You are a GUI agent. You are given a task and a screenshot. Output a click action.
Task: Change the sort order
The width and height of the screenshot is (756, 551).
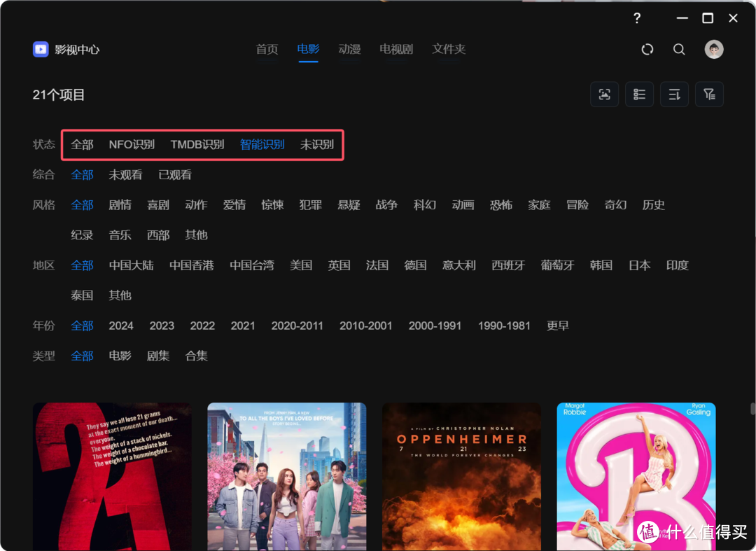[x=674, y=94]
